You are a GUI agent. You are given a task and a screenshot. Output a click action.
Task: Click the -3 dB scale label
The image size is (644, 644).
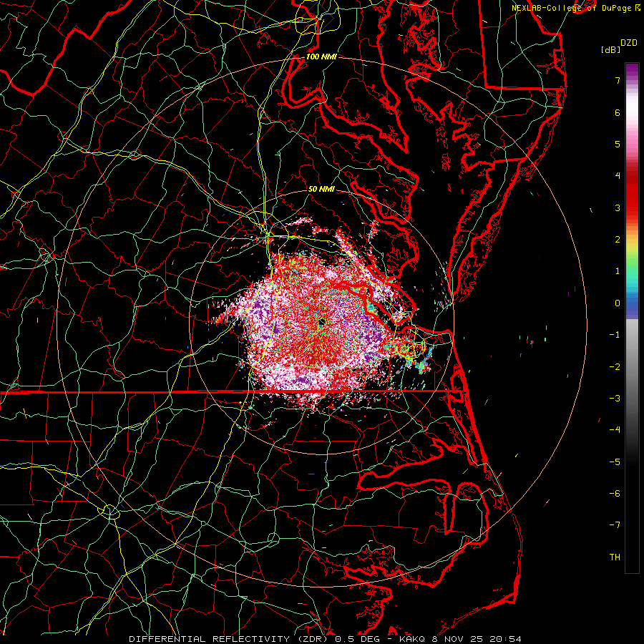[615, 398]
